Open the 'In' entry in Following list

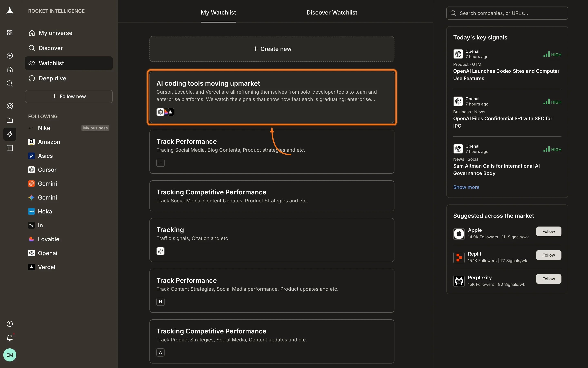[x=36, y=225]
